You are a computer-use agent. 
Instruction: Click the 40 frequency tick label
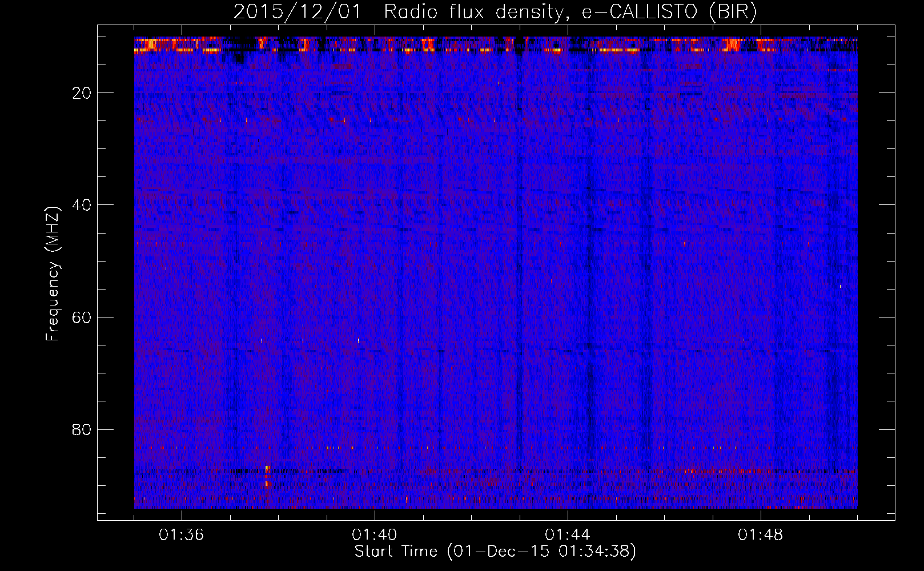(x=82, y=205)
